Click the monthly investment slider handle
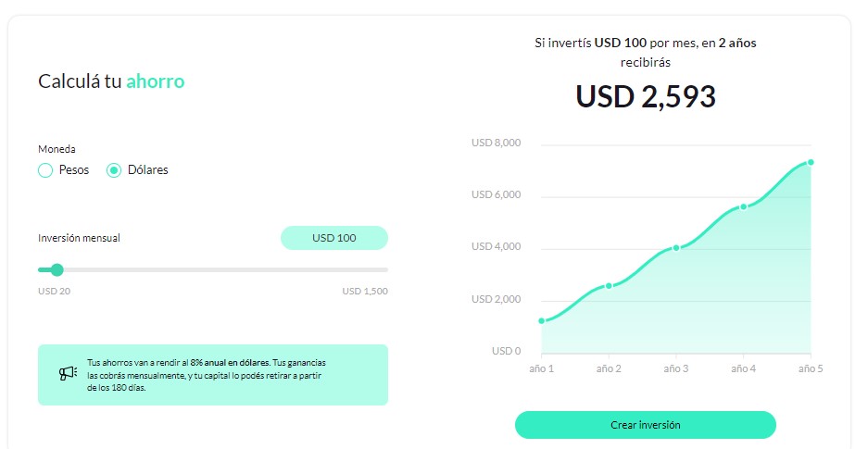 click(57, 270)
